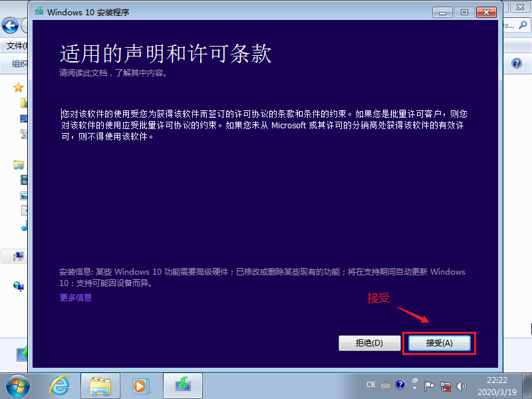The height and width of the screenshot is (399, 532).
Task: Click the 拒绝(D) decline button
Action: pyautogui.click(x=369, y=343)
